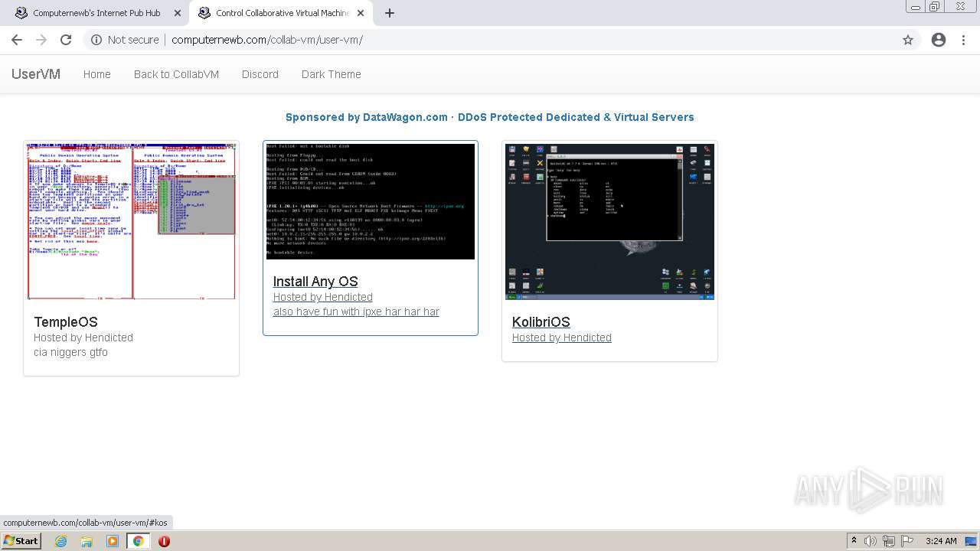The width and height of the screenshot is (980, 551).
Task: Click the 'also have fun with ipxe' description
Action: pyautogui.click(x=356, y=311)
